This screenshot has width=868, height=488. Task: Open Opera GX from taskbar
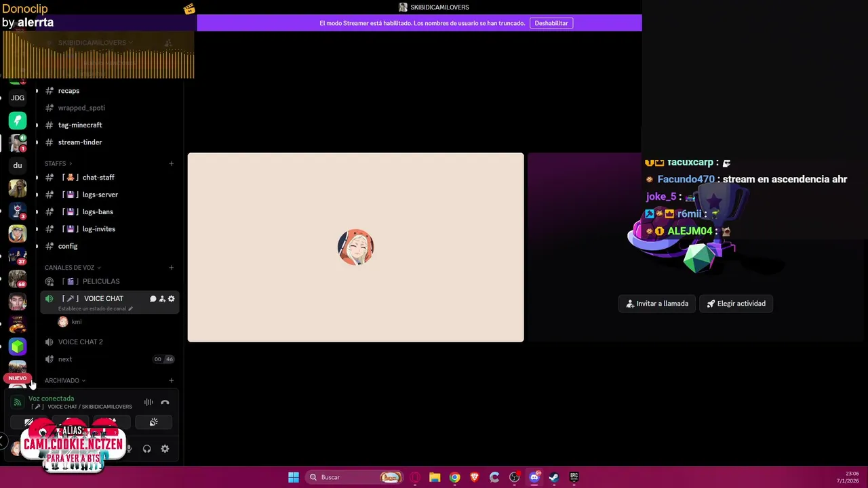415,477
